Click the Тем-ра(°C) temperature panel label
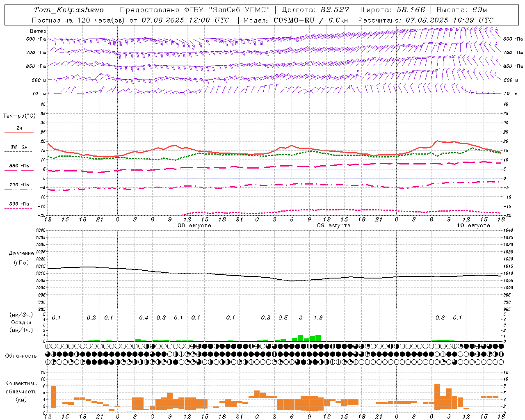The height and width of the screenshot is (420, 525). (x=19, y=116)
